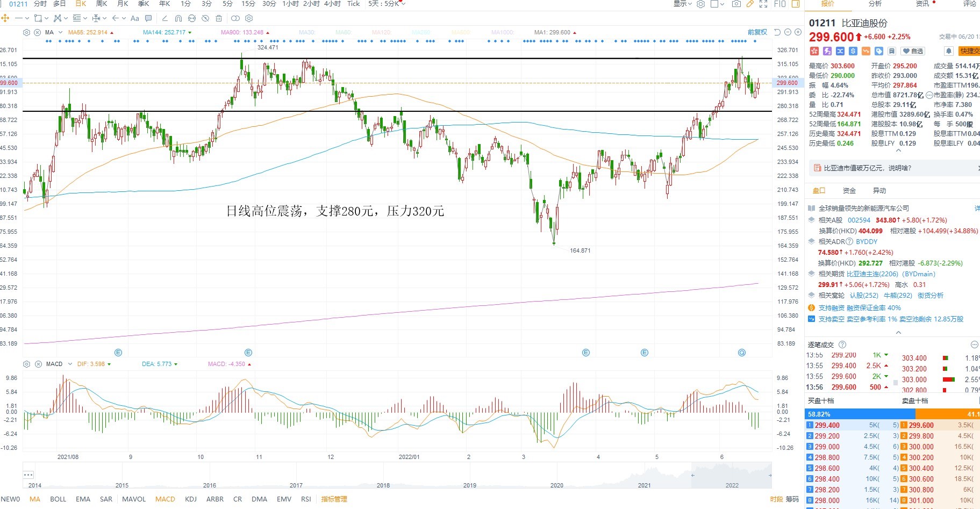Select KDJ indicator at bottom
The height and width of the screenshot is (509, 980).
[x=191, y=499]
